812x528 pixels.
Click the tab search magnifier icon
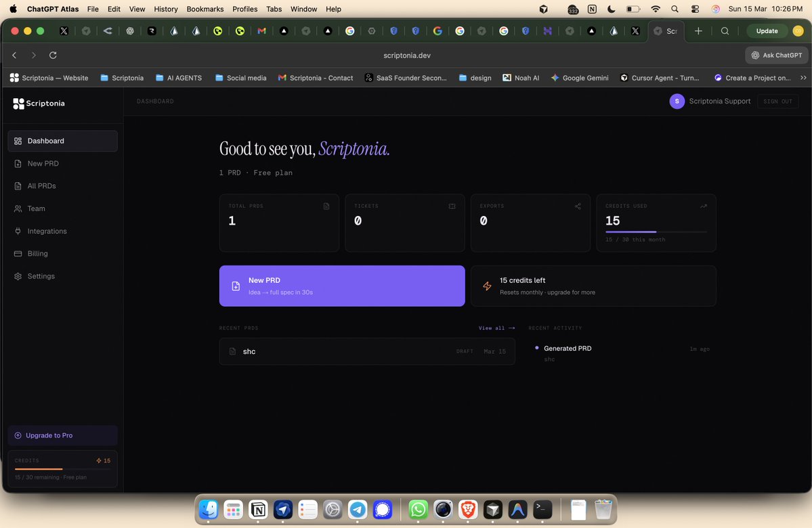(725, 31)
